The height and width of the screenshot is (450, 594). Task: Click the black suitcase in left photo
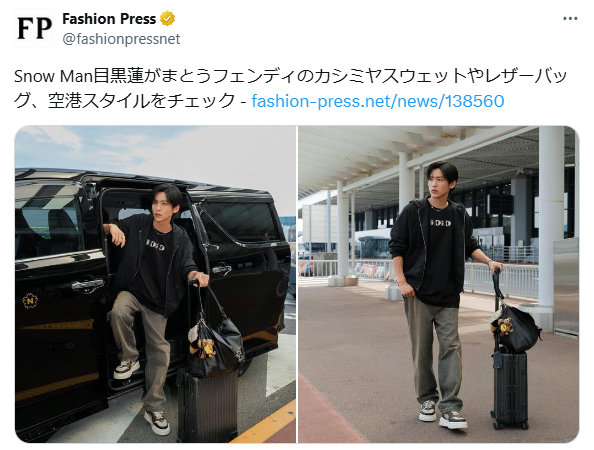pyautogui.click(x=208, y=404)
